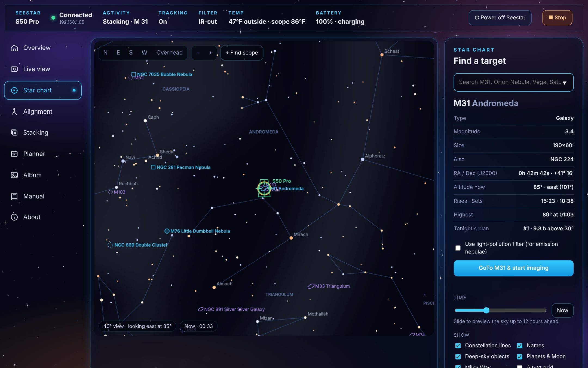The width and height of the screenshot is (588, 368).
Task: Click GoTo M31 & start imaging
Action: [513, 268]
